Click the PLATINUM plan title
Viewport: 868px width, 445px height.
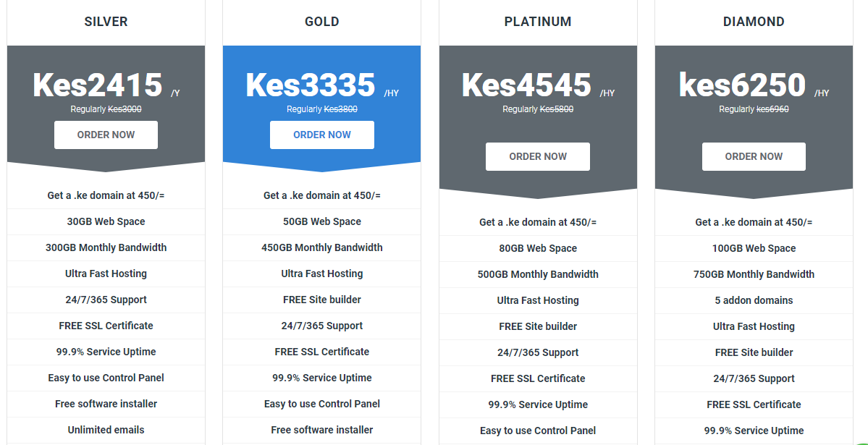(537, 22)
